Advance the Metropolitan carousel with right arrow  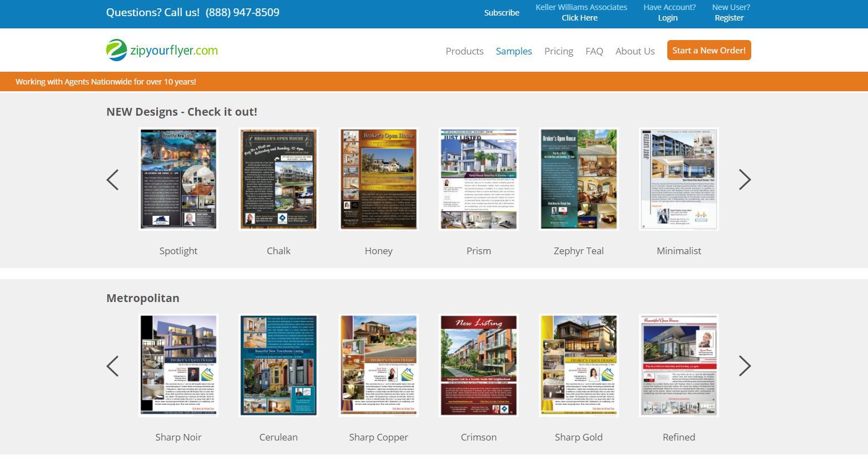click(x=745, y=365)
